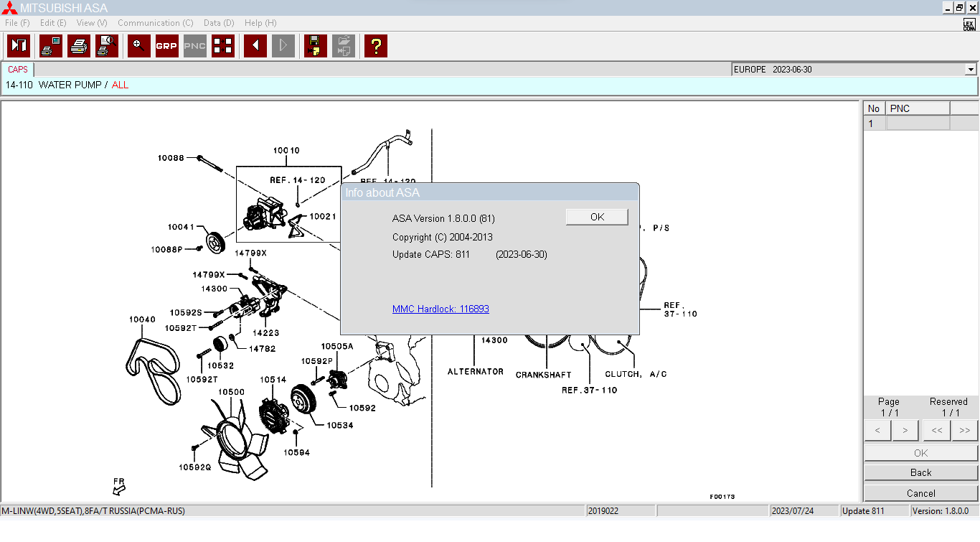
Task: Click the MMC Hardlock: 116893 link
Action: (440, 309)
